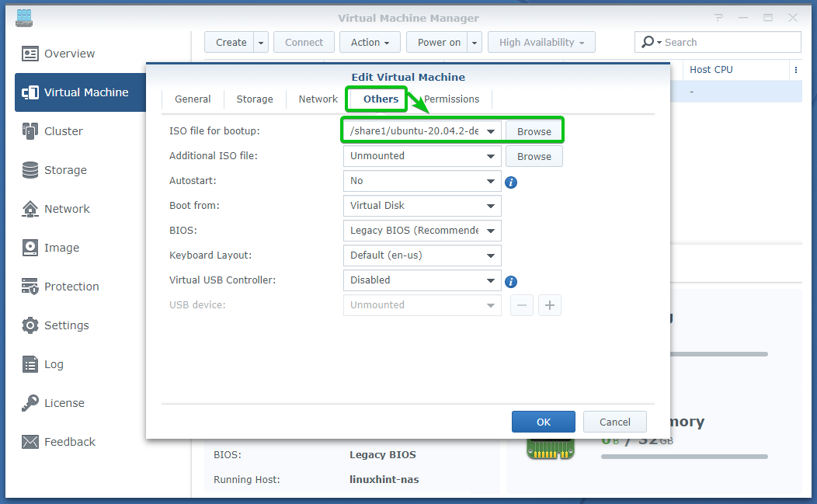Click the 'linuxhint-nas' running host value
Screen dimensions: 817x504
pyautogui.click(x=384, y=479)
